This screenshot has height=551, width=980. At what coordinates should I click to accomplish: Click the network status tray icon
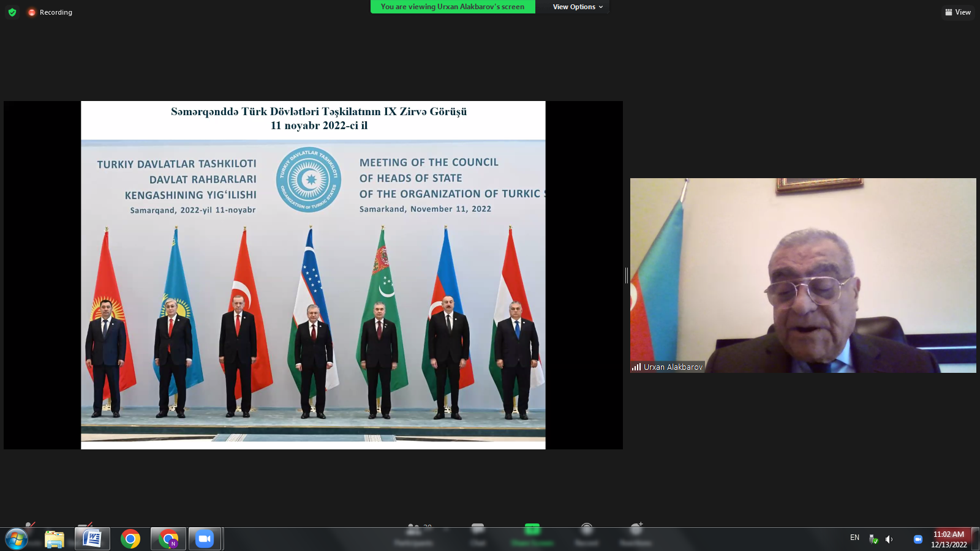pyautogui.click(x=873, y=539)
